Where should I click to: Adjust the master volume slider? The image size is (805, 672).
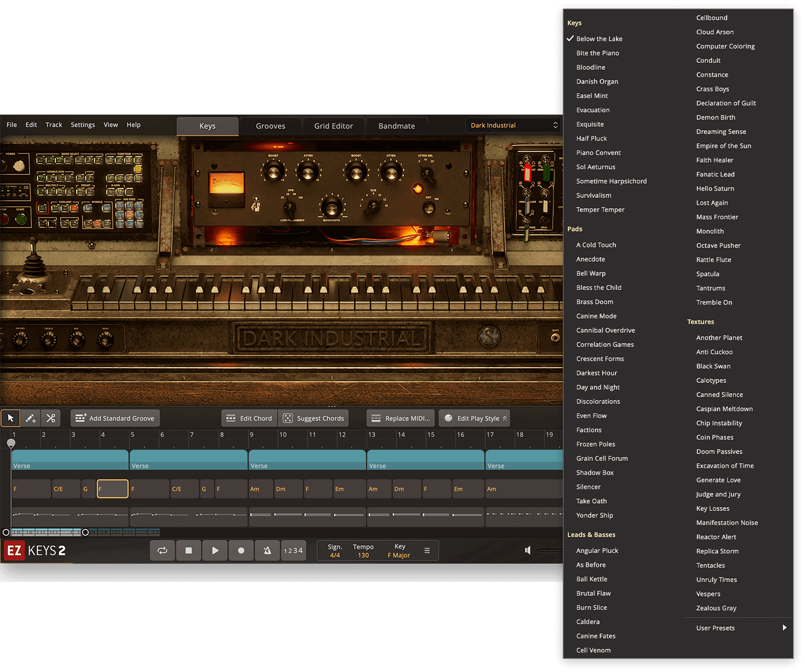pos(550,550)
